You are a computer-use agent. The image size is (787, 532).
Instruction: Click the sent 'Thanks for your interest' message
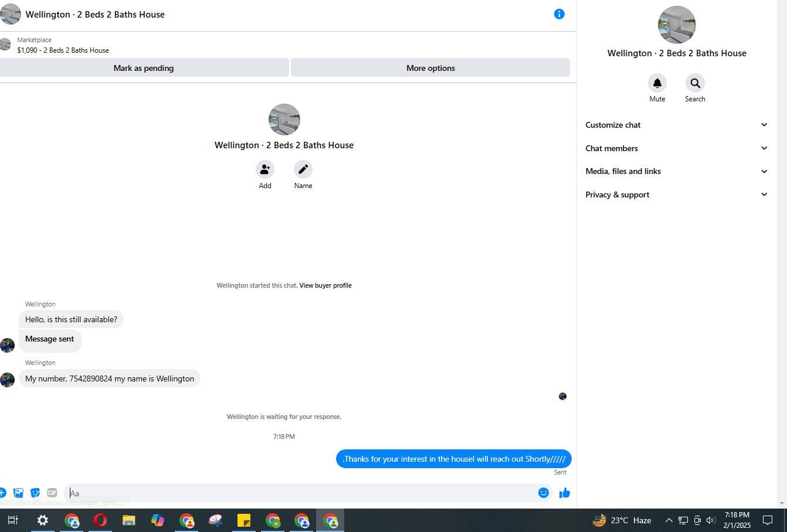454,459
